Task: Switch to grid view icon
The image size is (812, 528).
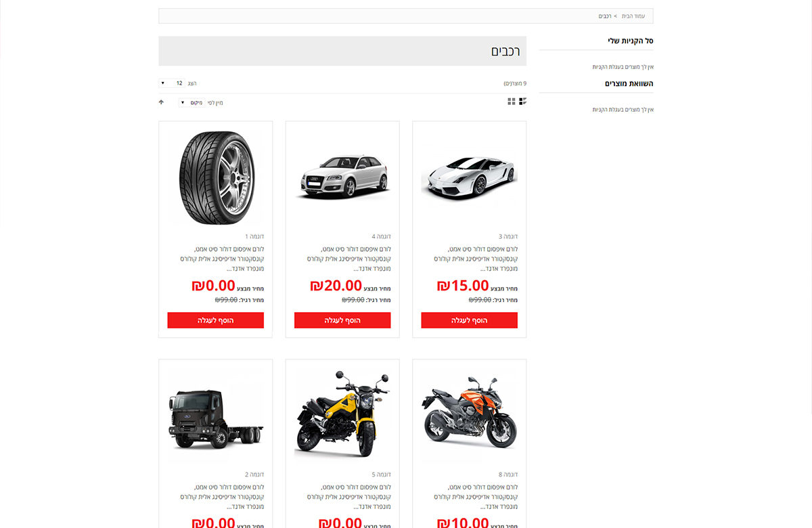Action: click(512, 102)
